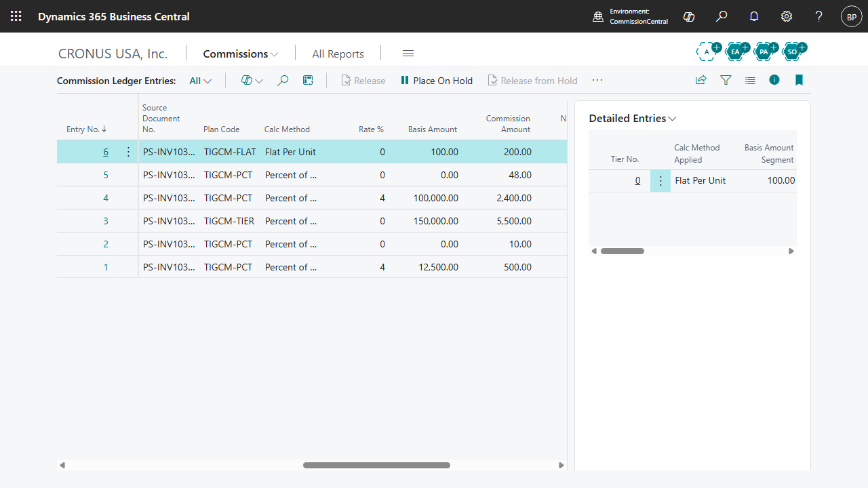This screenshot has height=488, width=868.
Task: Click the Release action
Action: click(x=363, y=81)
